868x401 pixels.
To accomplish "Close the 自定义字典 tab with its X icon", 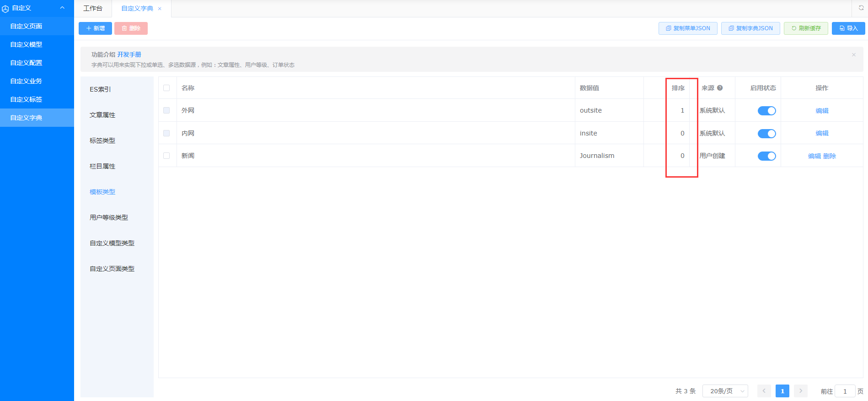I will [x=160, y=9].
